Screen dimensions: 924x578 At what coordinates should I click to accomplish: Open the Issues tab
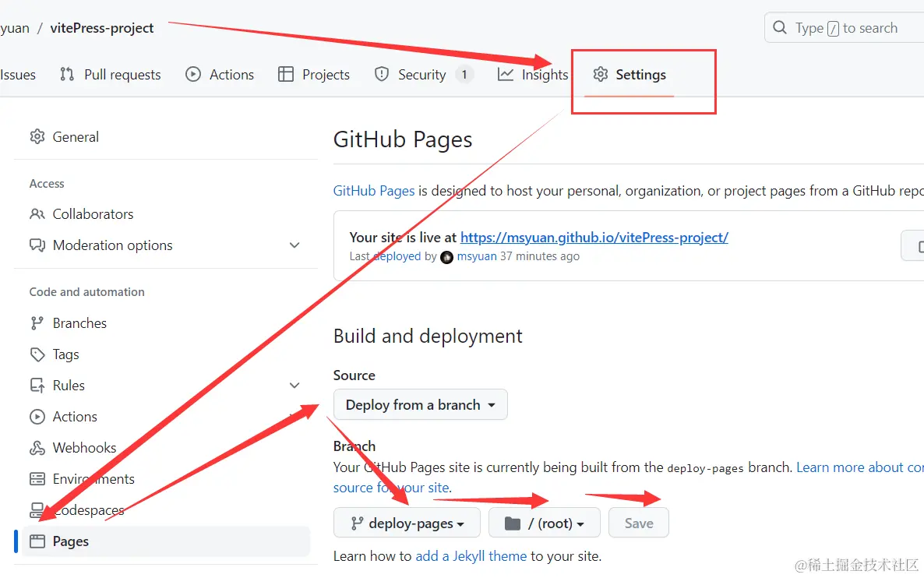pos(18,75)
